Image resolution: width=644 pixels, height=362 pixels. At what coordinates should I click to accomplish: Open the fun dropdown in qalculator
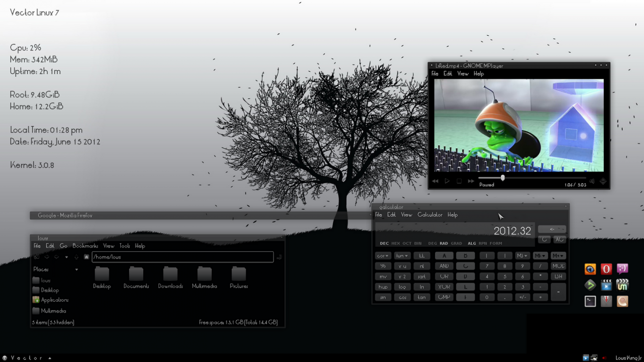(402, 255)
